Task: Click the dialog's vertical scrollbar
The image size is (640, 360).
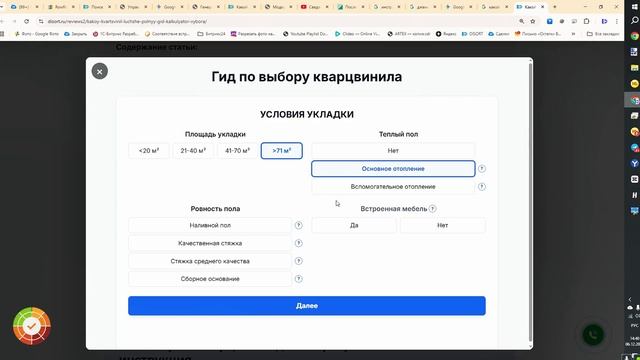Action: (530, 203)
